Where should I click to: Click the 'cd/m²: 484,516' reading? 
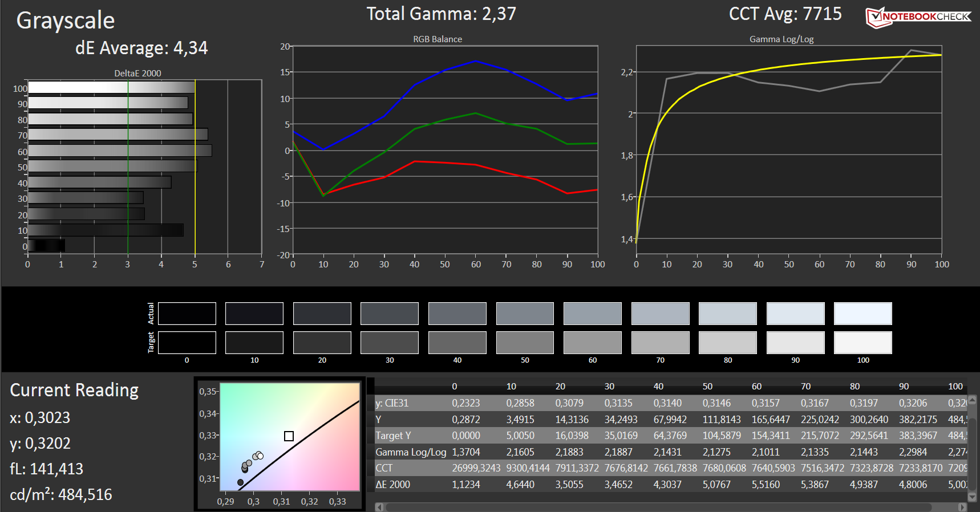(x=61, y=494)
